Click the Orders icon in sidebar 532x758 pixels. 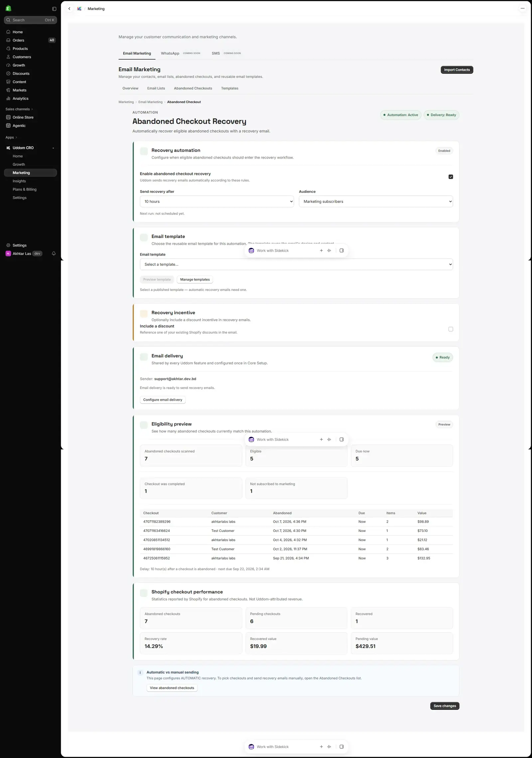pyautogui.click(x=8, y=40)
